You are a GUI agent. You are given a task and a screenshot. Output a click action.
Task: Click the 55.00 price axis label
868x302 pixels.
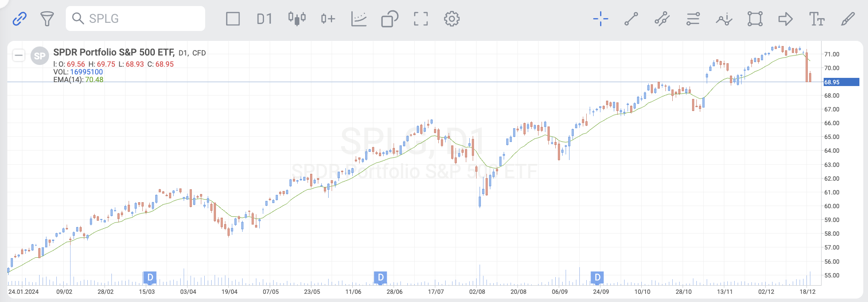tap(831, 275)
